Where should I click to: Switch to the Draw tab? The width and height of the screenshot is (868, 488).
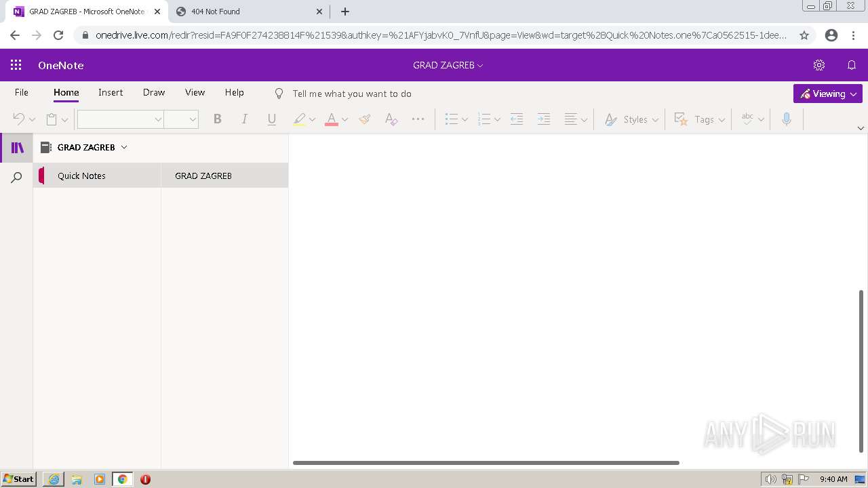pyautogui.click(x=154, y=92)
